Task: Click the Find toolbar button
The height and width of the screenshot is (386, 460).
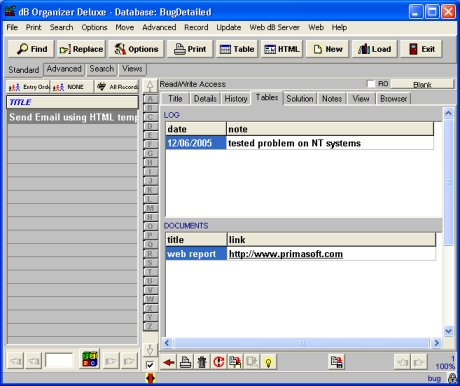Action: tap(32, 49)
